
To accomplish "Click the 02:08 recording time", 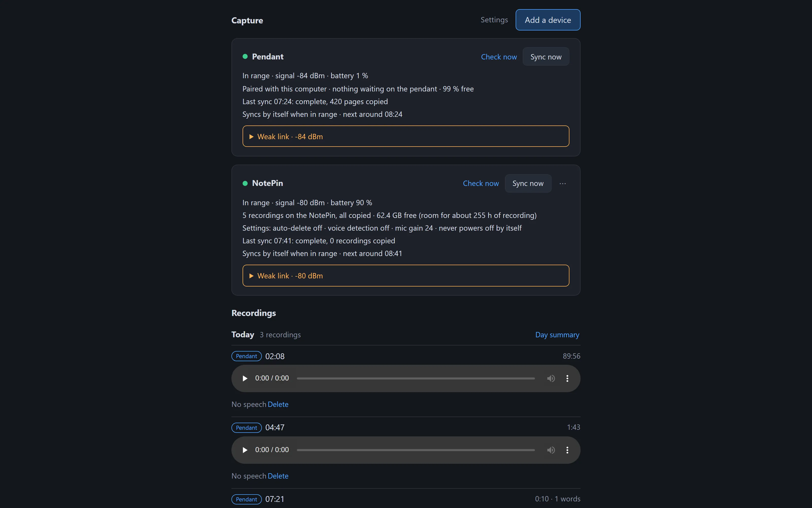I will point(275,356).
